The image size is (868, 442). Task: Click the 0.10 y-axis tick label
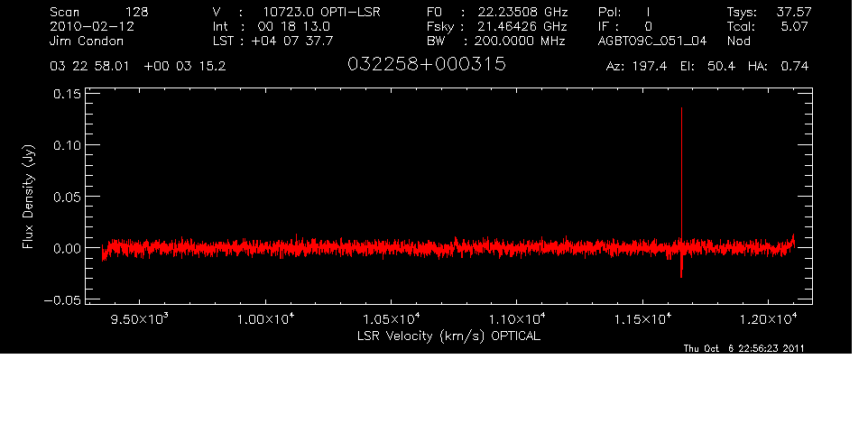67,145
